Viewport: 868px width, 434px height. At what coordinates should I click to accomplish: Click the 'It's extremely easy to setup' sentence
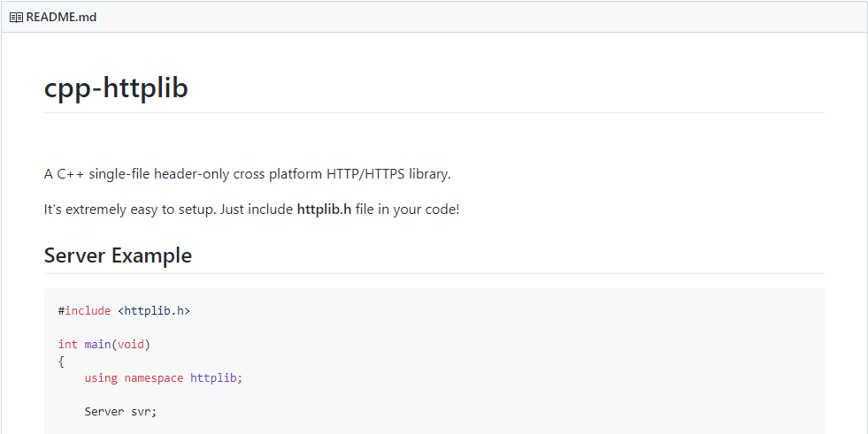[252, 209]
